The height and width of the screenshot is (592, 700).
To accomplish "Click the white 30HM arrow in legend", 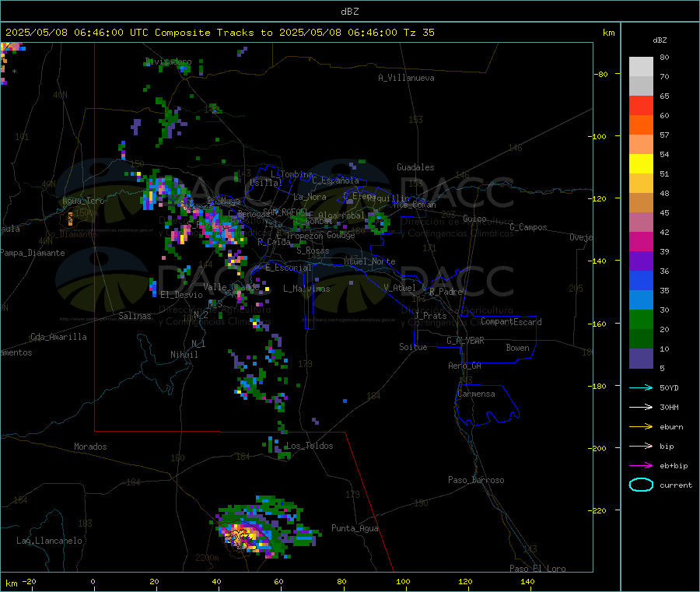I will coord(641,407).
